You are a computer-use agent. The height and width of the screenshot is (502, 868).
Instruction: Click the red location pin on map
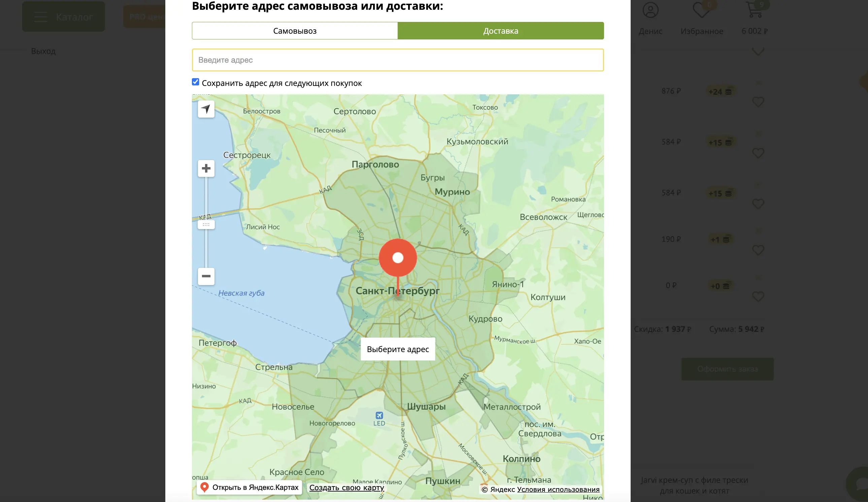(x=398, y=258)
